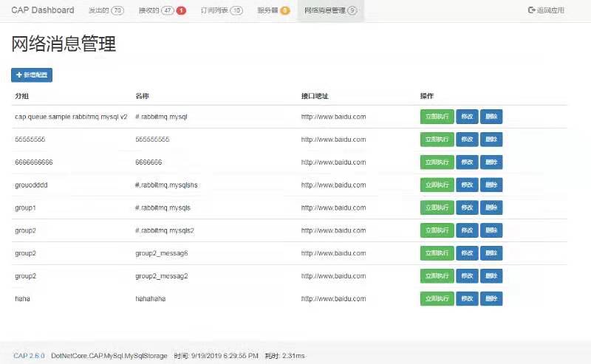This screenshot has width=591, height=364.
Task: Click the 55555555 group cell
Action: [30, 140]
